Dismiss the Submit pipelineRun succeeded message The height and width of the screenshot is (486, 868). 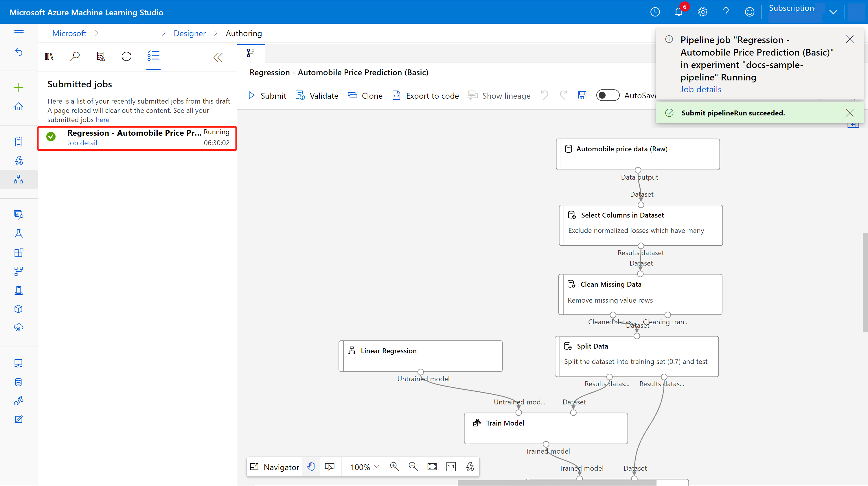tap(850, 113)
